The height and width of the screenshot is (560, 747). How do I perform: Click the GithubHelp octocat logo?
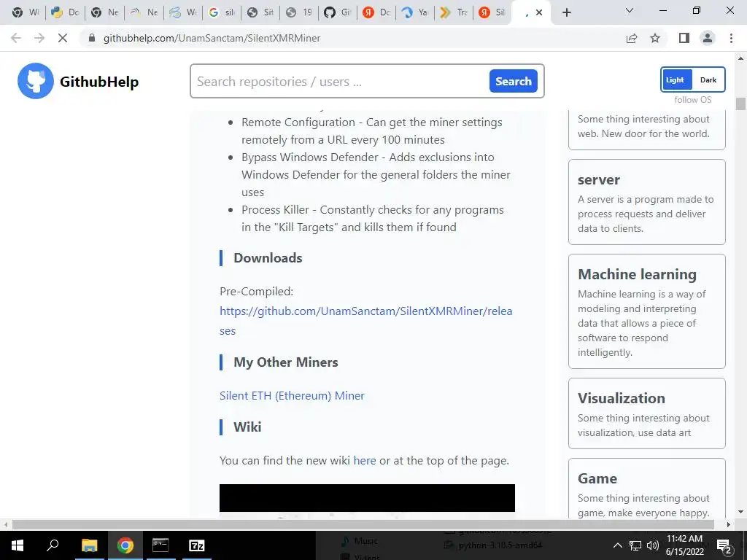point(36,81)
